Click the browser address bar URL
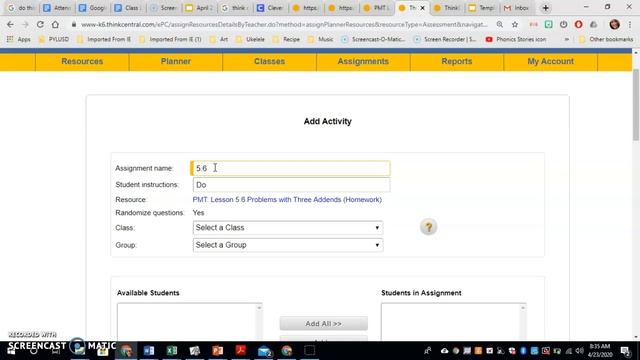This screenshot has height=360, width=640. point(284,24)
